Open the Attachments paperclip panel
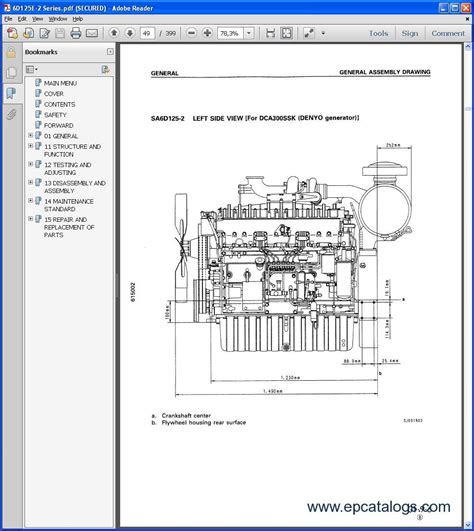 click(x=11, y=114)
